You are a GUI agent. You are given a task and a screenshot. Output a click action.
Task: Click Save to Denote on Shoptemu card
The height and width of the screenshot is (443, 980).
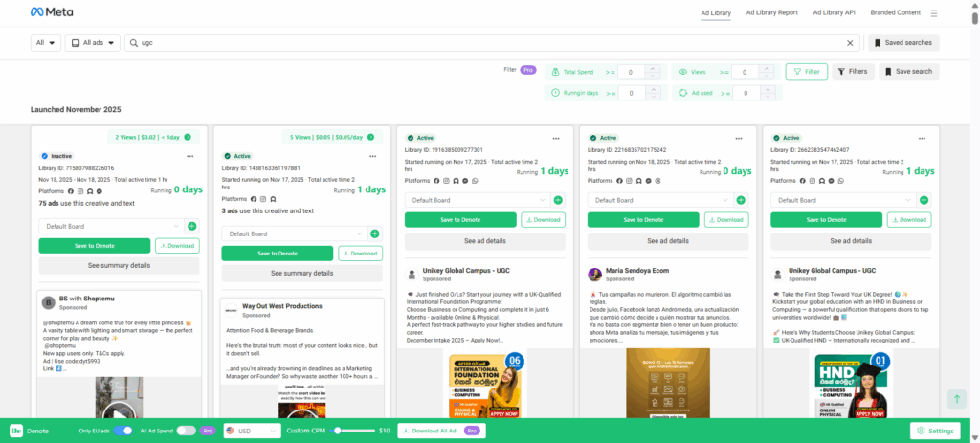coord(95,246)
